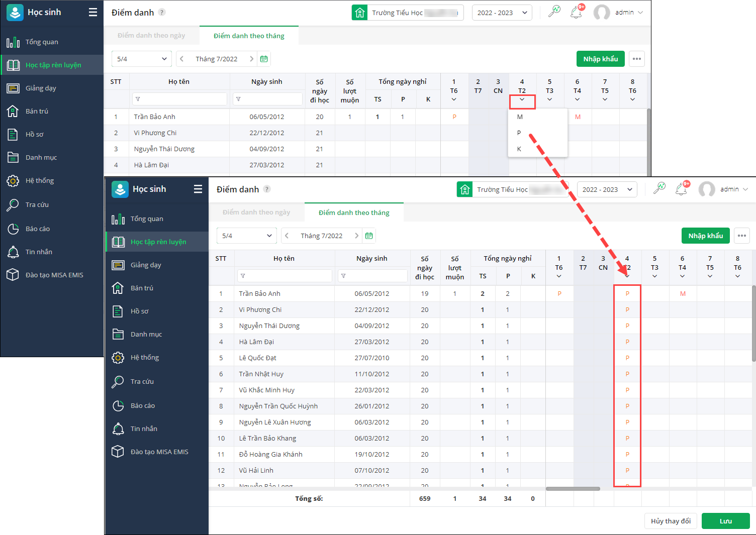The height and width of the screenshot is (535, 756).
Task: Open Đào tạo MISA EMIS in back window
Action: pos(52,275)
